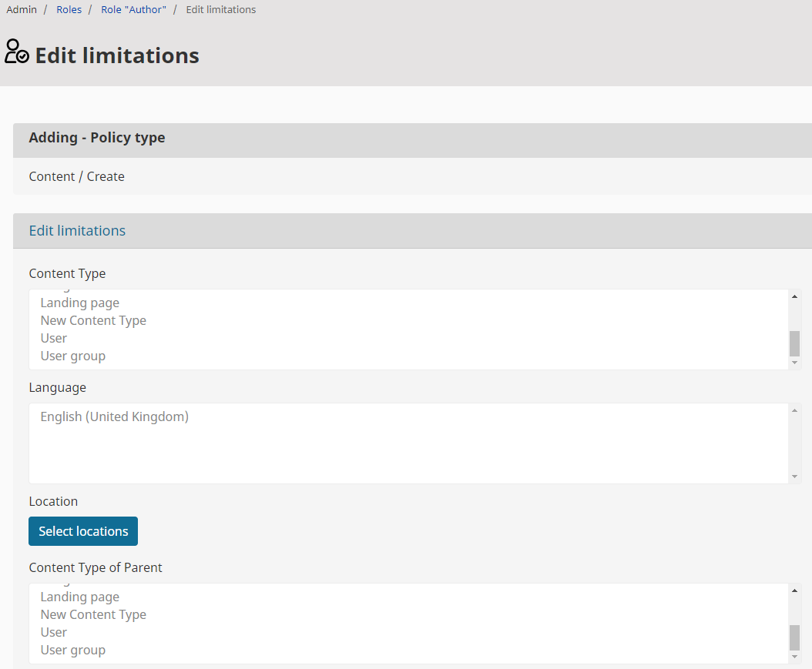The image size is (812, 669).
Task: Click the Content Type of Parent scroll-up arrow
Action: tap(794, 590)
